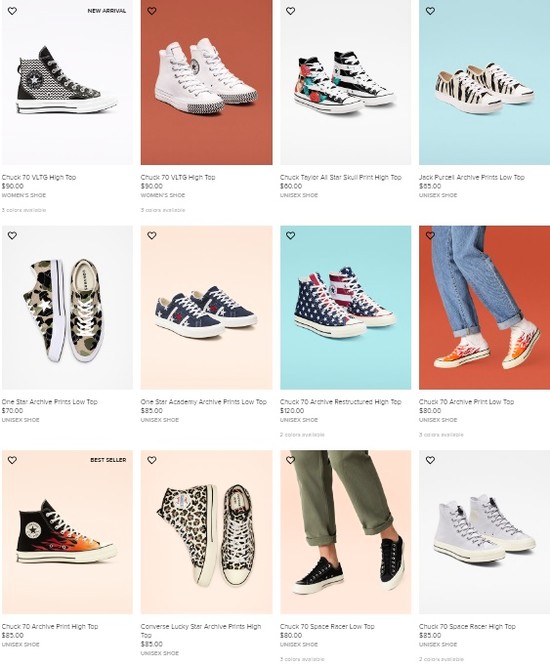Heart the Best Seller flame High Top
The height and width of the screenshot is (666, 550).
(x=12, y=460)
